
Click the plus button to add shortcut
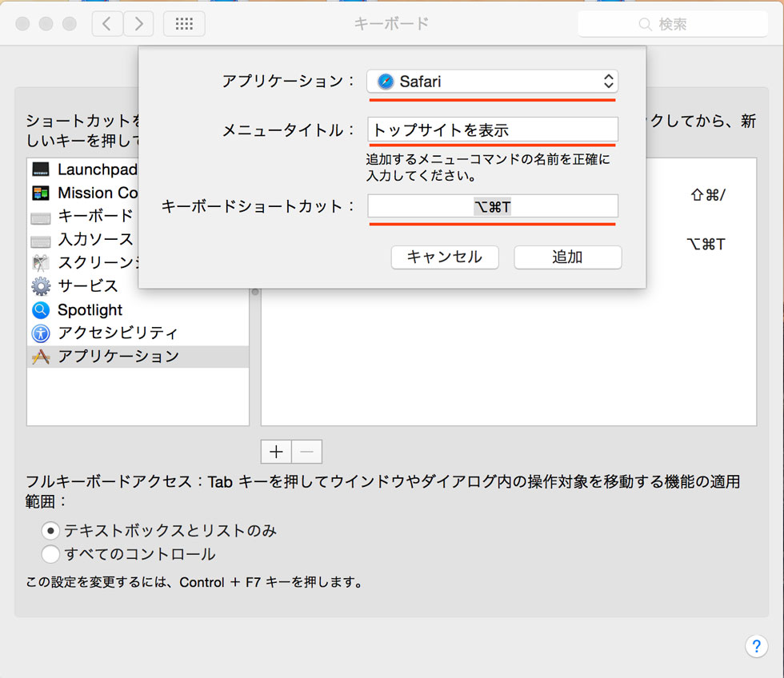276,452
